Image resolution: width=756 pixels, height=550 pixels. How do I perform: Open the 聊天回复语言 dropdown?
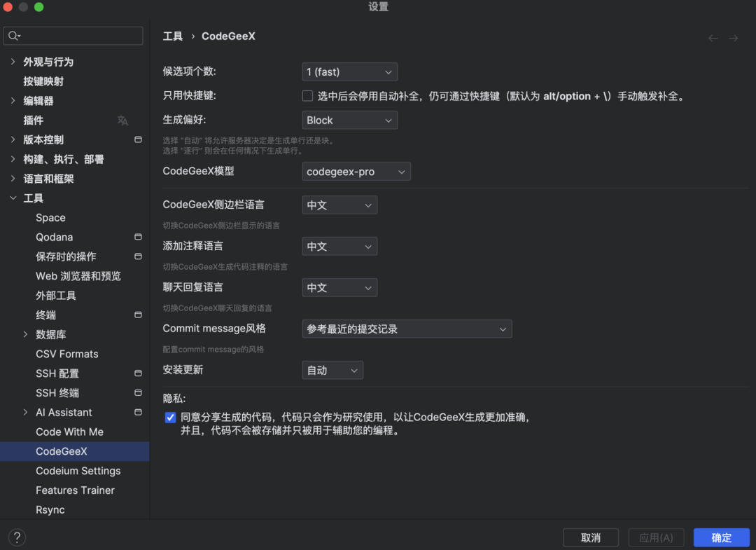339,287
